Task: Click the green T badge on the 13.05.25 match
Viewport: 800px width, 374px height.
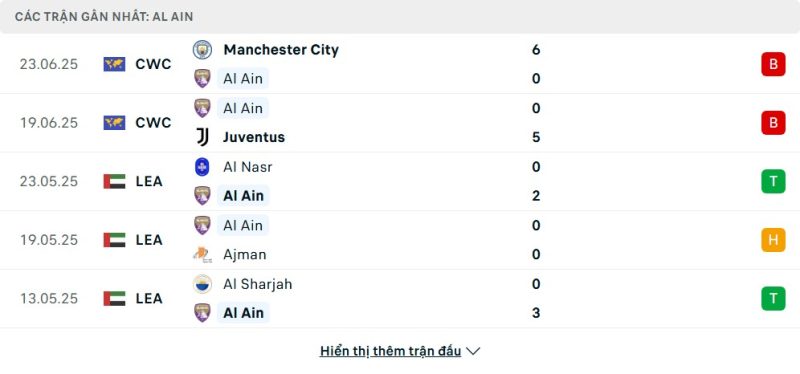Action: pos(773,298)
